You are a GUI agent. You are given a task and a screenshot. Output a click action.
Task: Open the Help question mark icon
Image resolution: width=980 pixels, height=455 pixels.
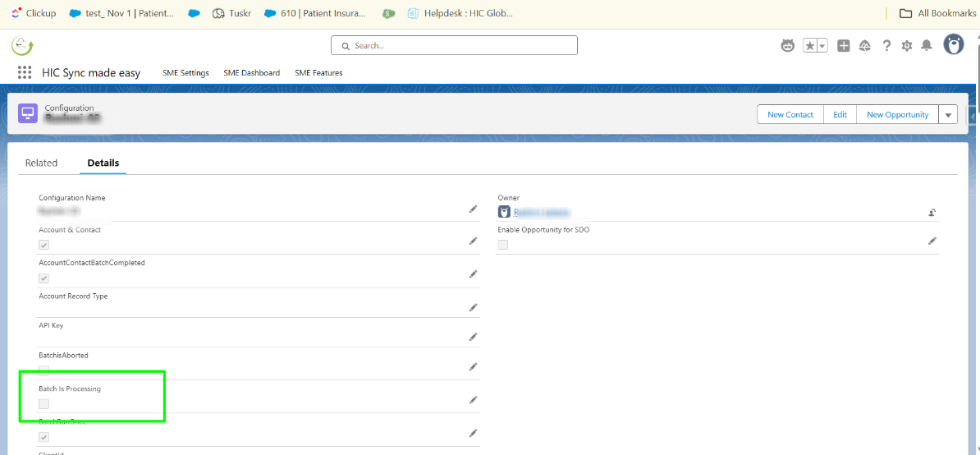click(886, 46)
